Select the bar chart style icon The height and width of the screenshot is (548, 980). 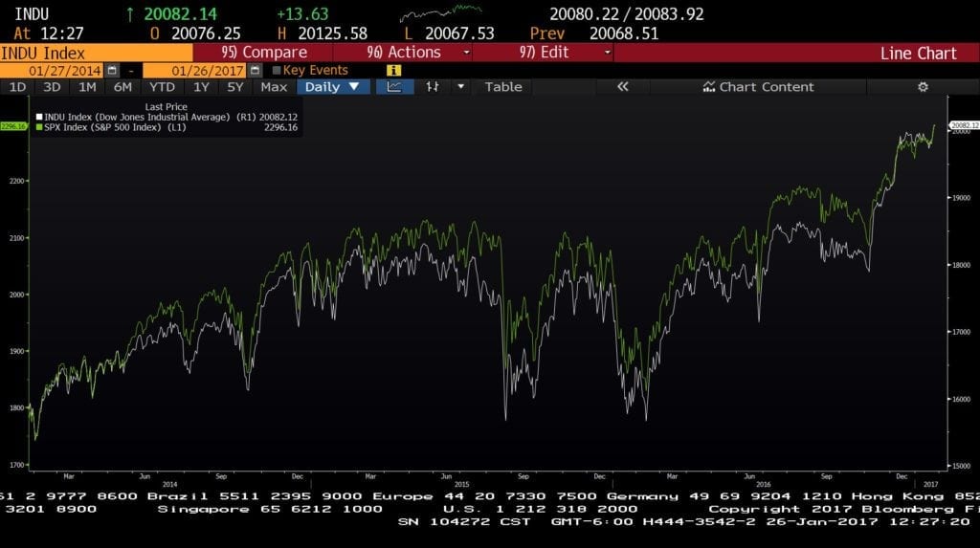(432, 87)
